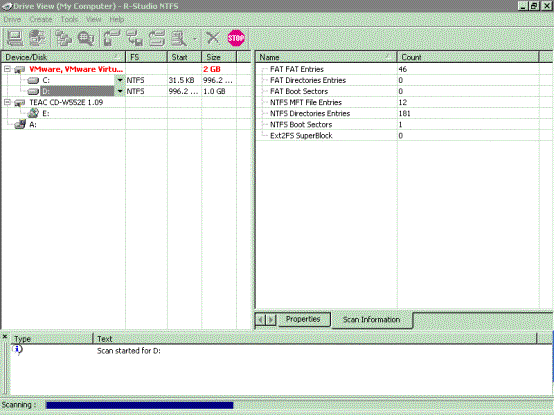
Task: Click the Count column header
Action: pos(468,57)
